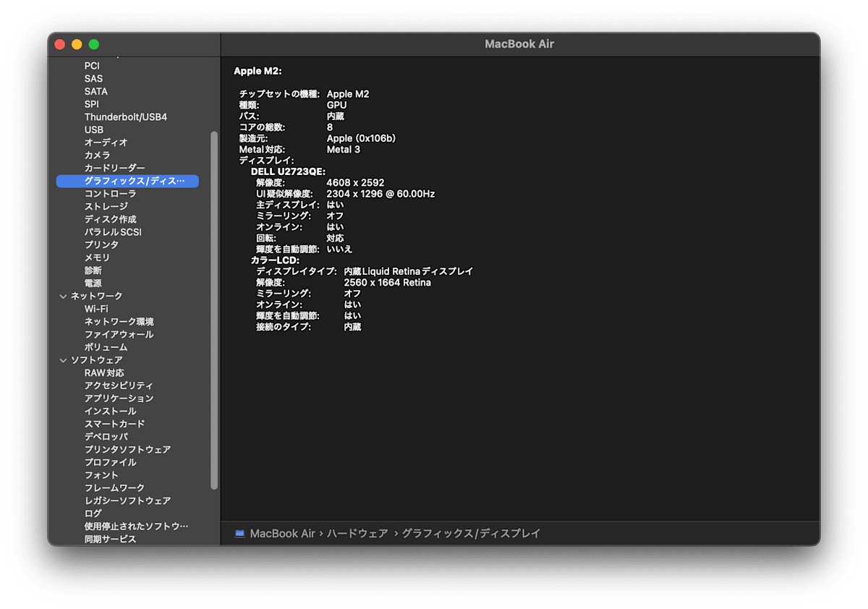Open RAW対応 in the sidebar
Image resolution: width=868 pixels, height=609 pixels.
tap(104, 372)
